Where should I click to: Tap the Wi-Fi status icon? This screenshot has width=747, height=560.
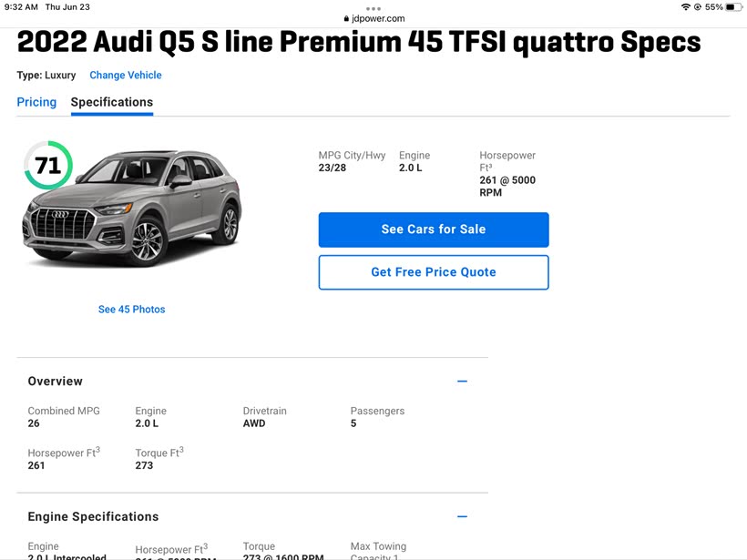pyautogui.click(x=685, y=7)
